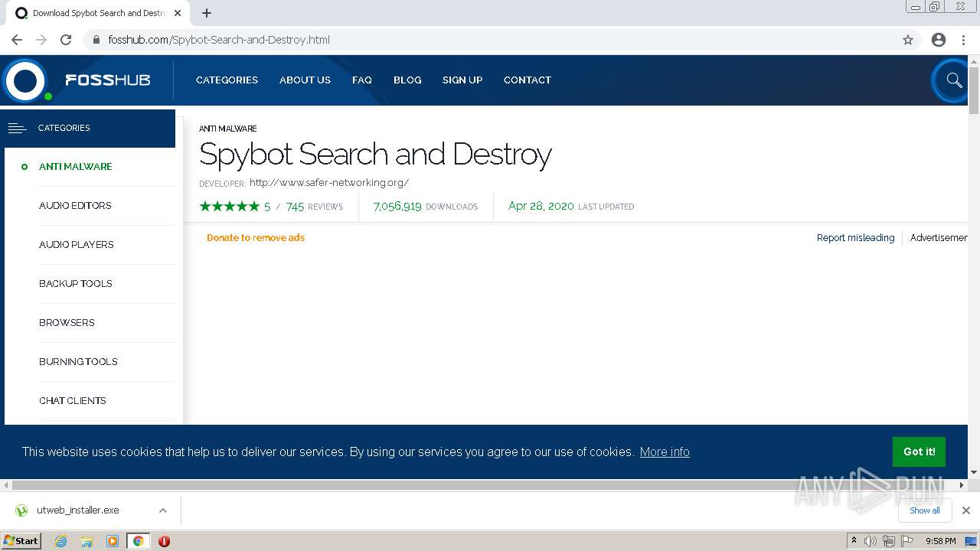The image size is (980, 551).
Task: Open the FAQ nav item
Action: pos(362,80)
